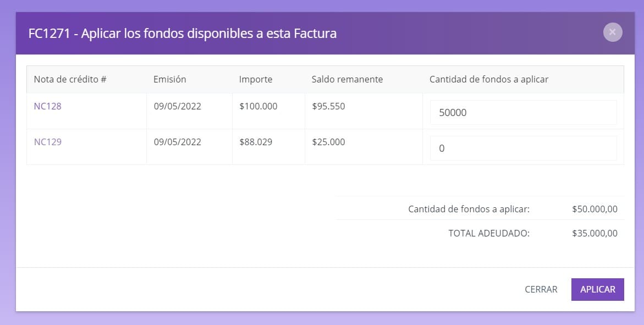Viewport: 644px width, 325px height.
Task: Click the $35.000,00 TOTAL ADEUDADO value
Action: click(595, 233)
